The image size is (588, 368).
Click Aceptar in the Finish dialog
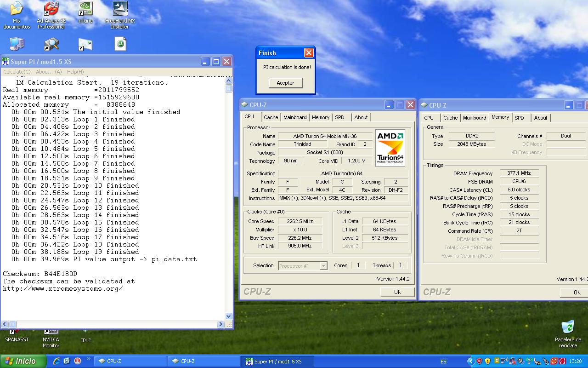tap(285, 83)
